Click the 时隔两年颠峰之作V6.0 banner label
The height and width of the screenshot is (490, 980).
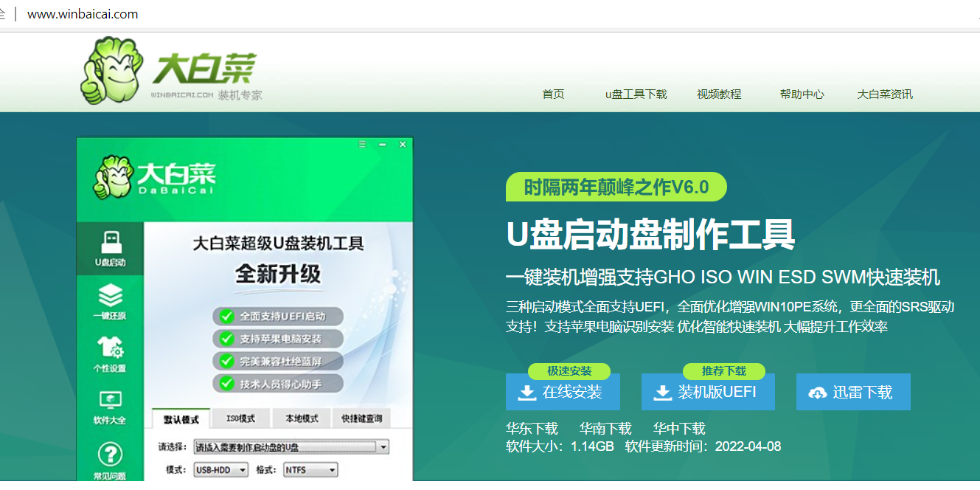click(x=616, y=187)
